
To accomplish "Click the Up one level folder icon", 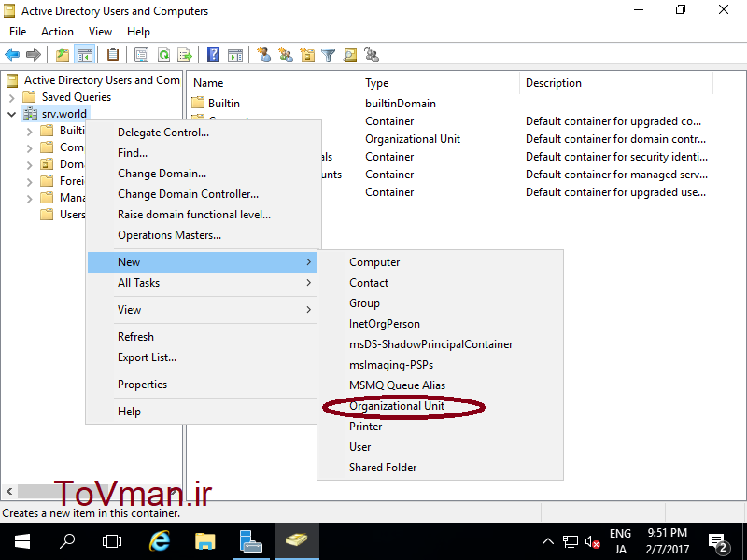I will [x=62, y=55].
